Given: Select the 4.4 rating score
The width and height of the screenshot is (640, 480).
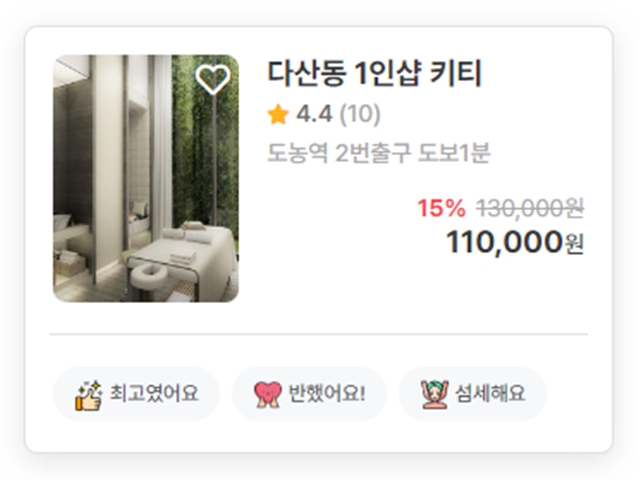Looking at the screenshot, I should click(314, 114).
